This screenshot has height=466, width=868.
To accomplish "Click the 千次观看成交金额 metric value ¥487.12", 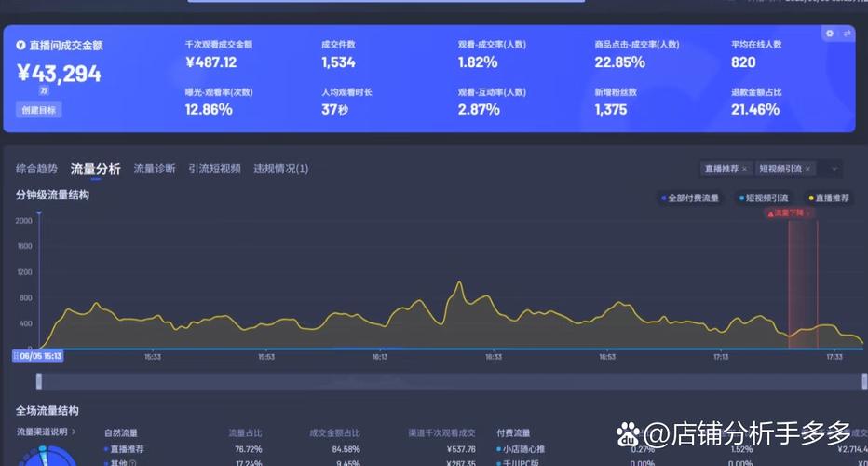I will point(210,62).
